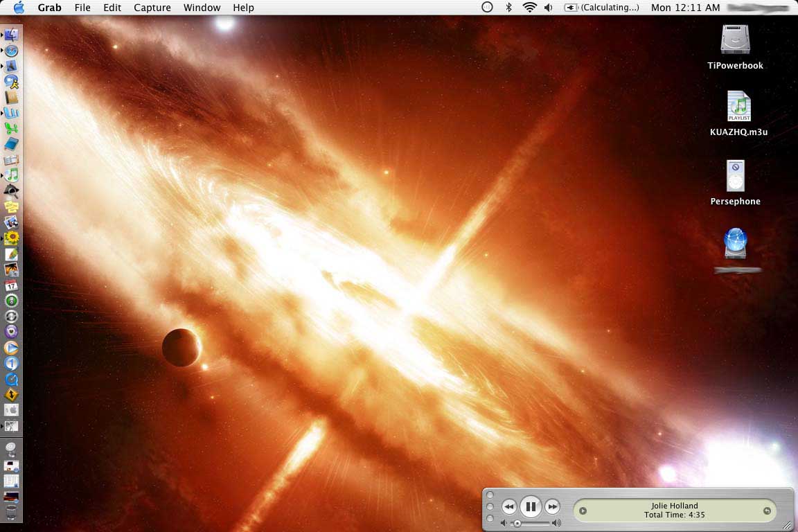Skip to previous track in iTunes
Screen dimensions: 798x532
509,506
